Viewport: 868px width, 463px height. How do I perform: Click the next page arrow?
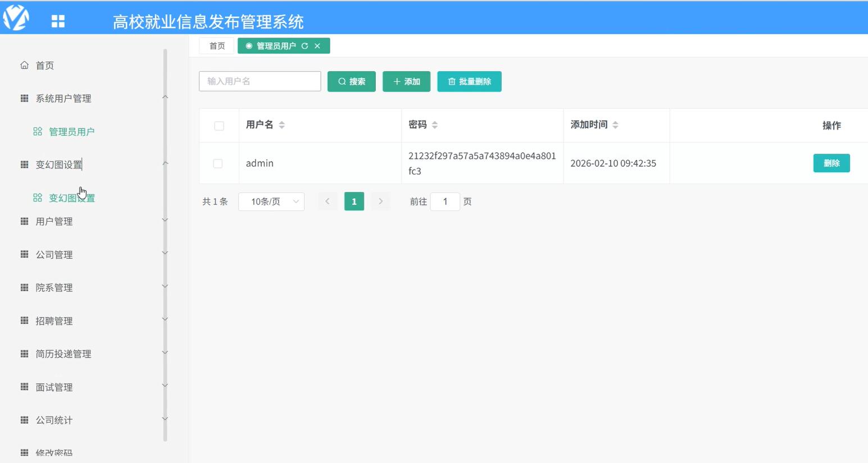[x=380, y=201]
